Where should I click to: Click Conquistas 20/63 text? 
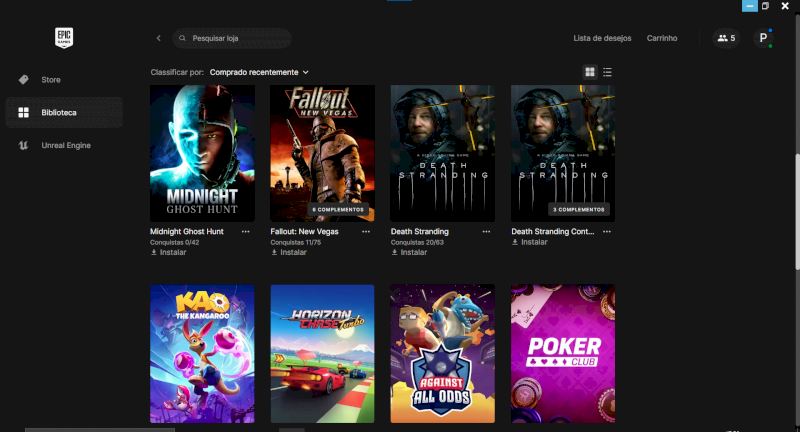click(417, 243)
